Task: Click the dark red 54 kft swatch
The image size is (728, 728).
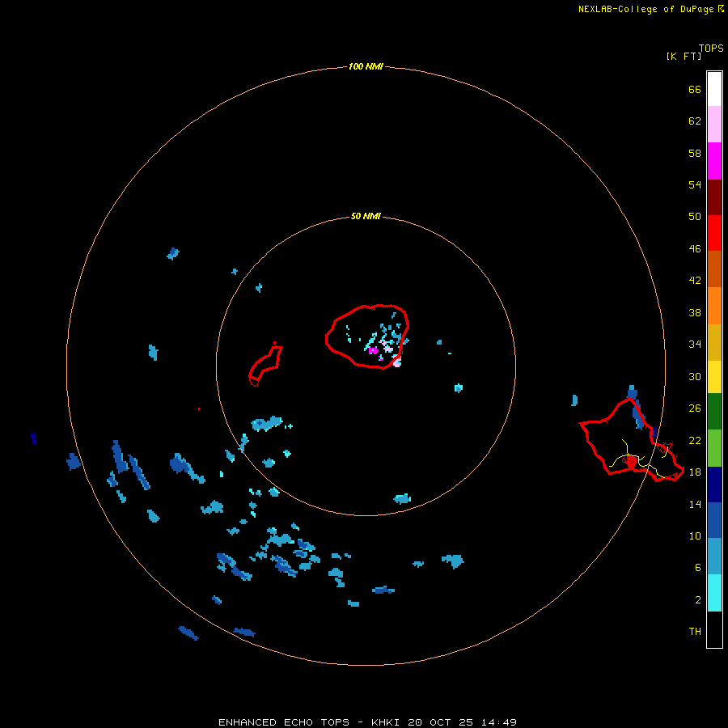Action: click(714, 197)
